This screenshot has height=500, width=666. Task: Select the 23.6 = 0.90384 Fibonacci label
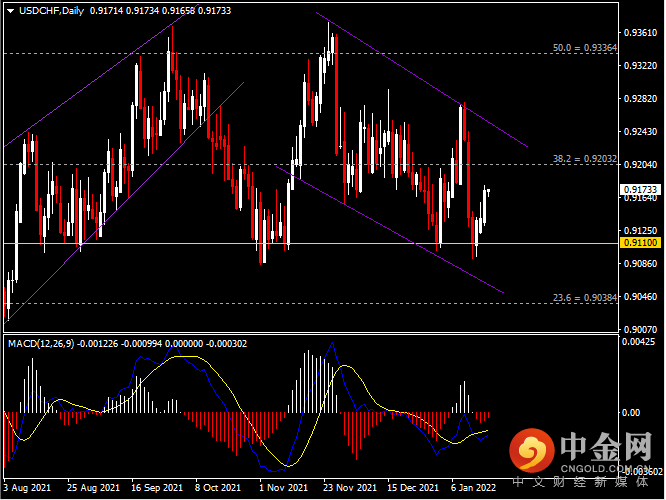(585, 297)
